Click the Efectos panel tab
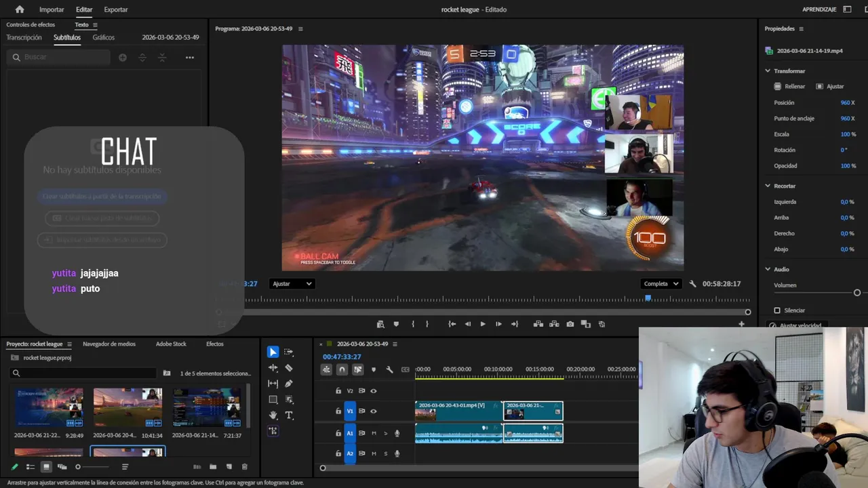The width and height of the screenshot is (868, 488). [x=215, y=344]
